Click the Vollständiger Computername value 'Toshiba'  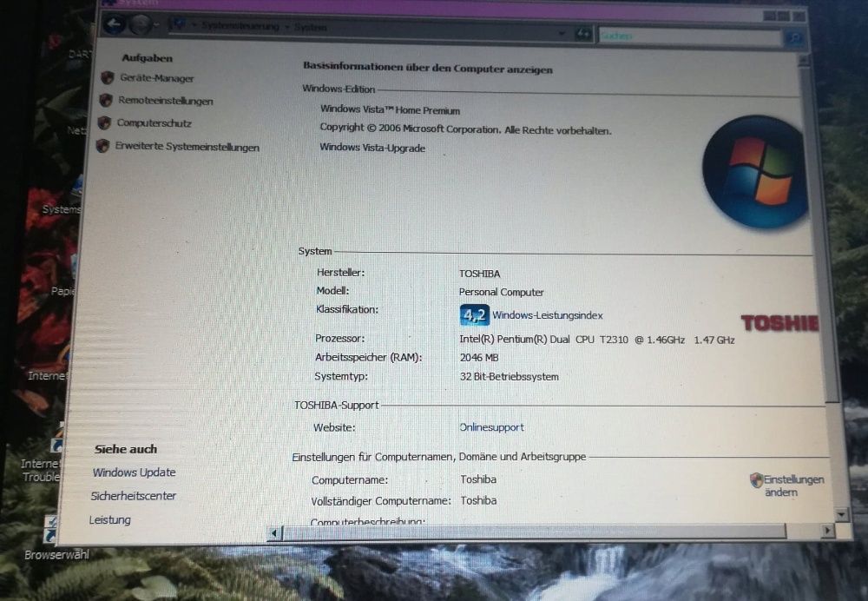[478, 500]
